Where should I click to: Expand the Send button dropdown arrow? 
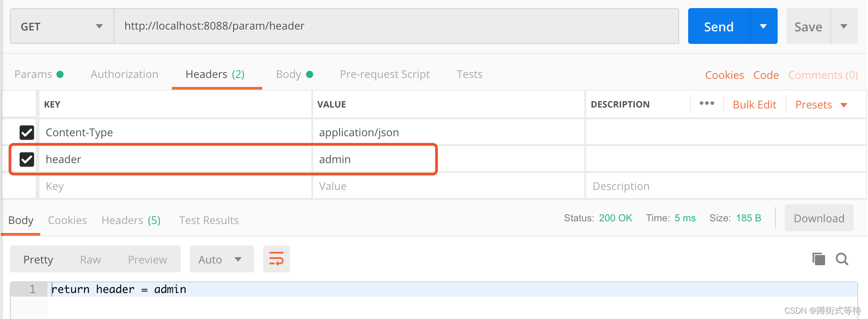click(x=763, y=26)
